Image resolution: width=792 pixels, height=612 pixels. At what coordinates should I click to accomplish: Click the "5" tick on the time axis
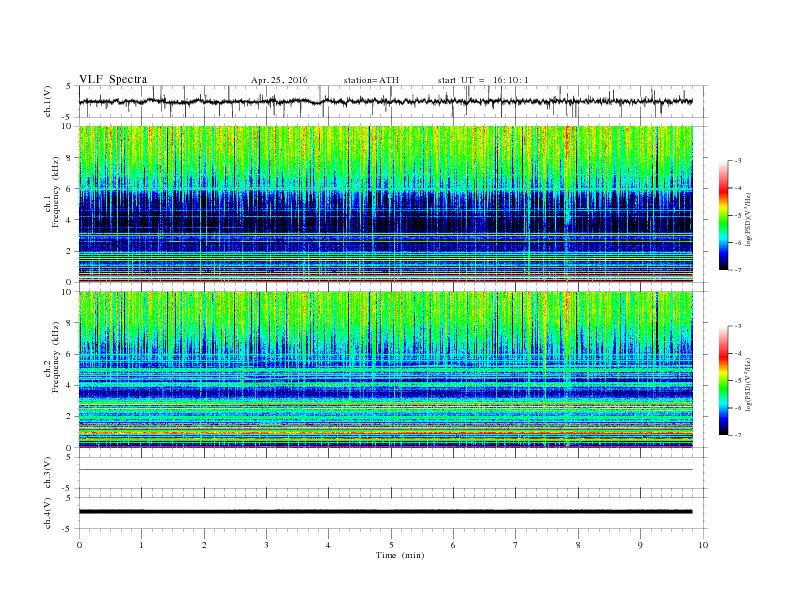tap(391, 545)
